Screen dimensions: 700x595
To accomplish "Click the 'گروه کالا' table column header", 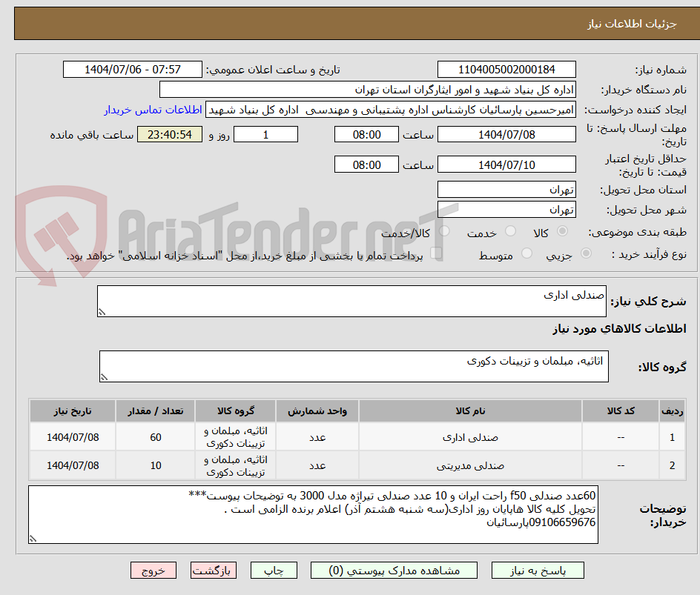I will (236, 410).
